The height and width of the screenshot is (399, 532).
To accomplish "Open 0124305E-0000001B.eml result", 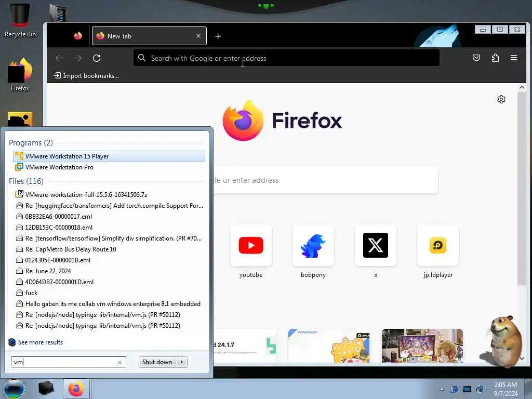I will [x=109, y=260].
